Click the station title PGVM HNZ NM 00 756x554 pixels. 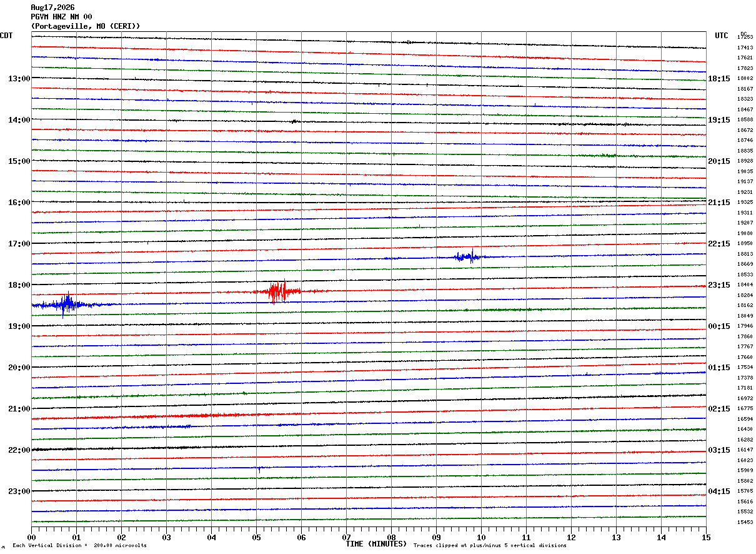61,17
